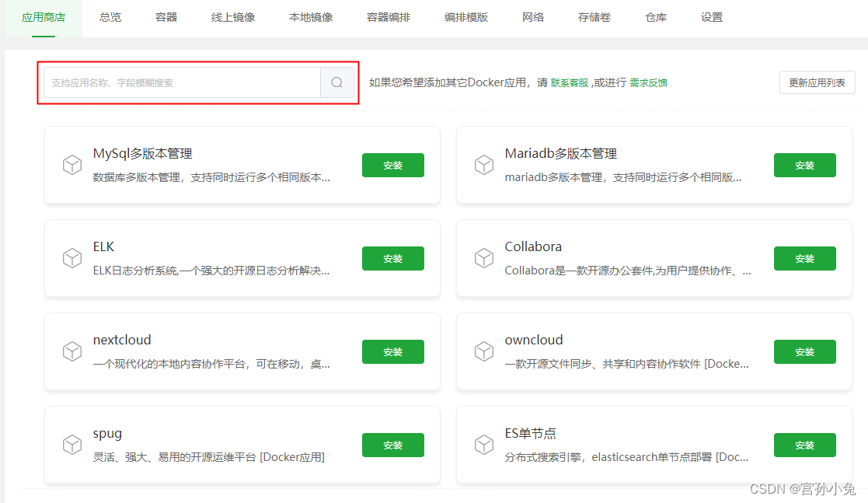Install MySql多版本管理

click(393, 165)
